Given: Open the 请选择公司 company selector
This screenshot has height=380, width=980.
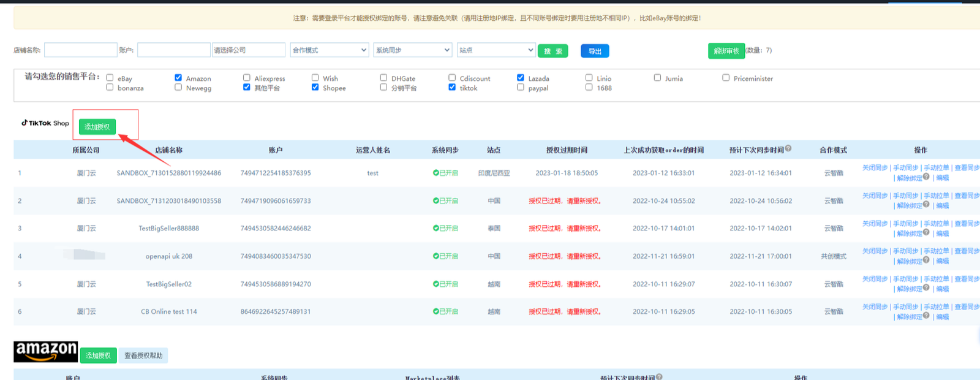Looking at the screenshot, I should (x=249, y=50).
